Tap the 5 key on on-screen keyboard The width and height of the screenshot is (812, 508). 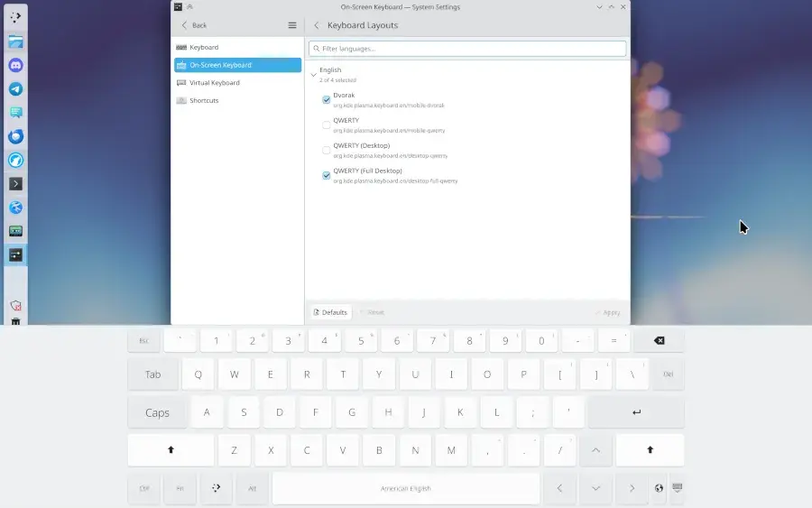pos(360,340)
